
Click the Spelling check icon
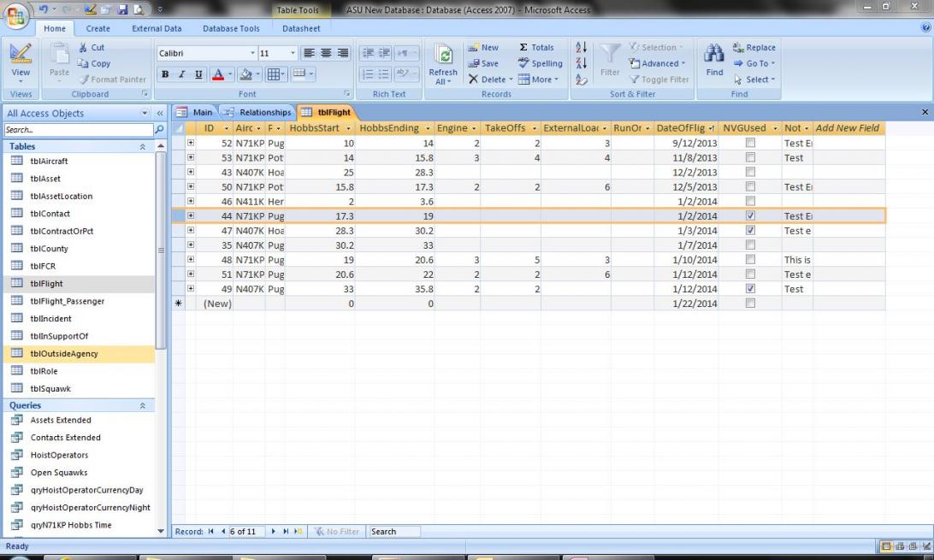coord(541,63)
